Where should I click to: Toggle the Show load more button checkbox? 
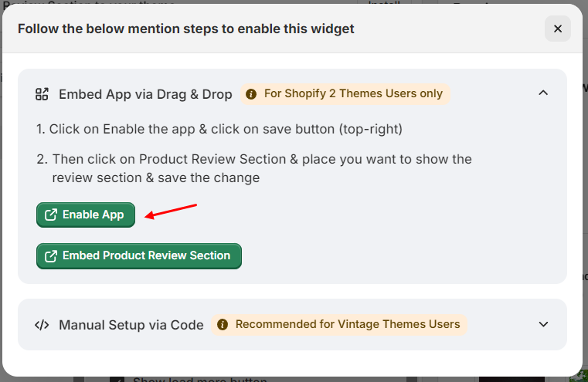(117, 380)
